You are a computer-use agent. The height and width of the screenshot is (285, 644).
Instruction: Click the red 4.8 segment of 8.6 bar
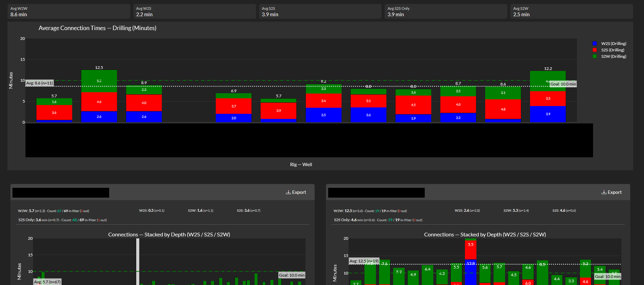[x=503, y=109]
